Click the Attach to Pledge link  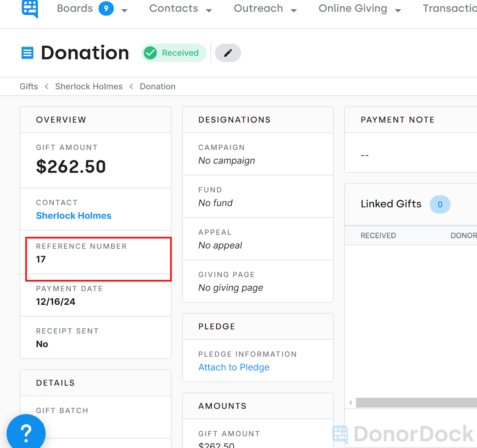point(234,367)
